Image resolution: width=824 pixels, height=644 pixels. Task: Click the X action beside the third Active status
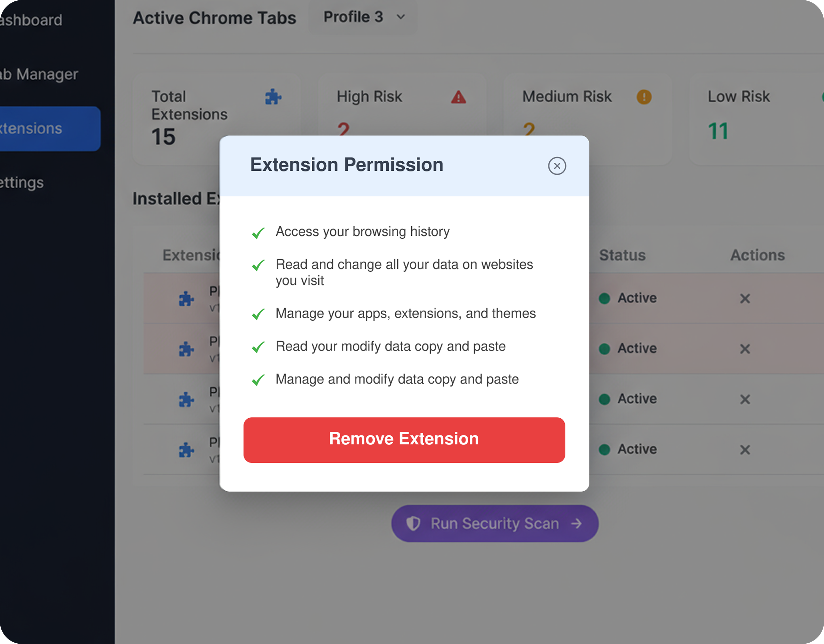[x=745, y=399]
